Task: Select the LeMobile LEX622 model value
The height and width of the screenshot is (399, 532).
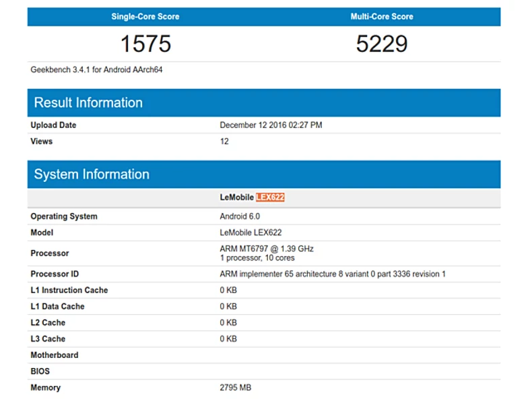Action: (x=251, y=233)
